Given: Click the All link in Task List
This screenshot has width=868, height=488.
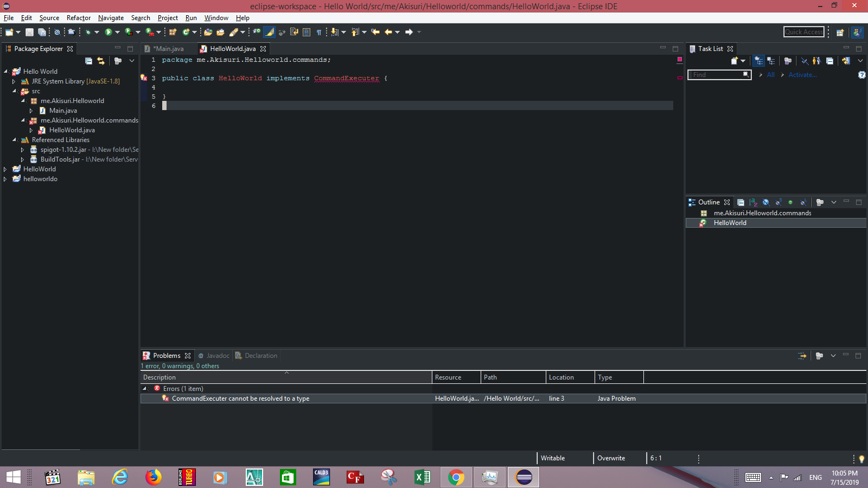Looking at the screenshot, I should click(770, 75).
